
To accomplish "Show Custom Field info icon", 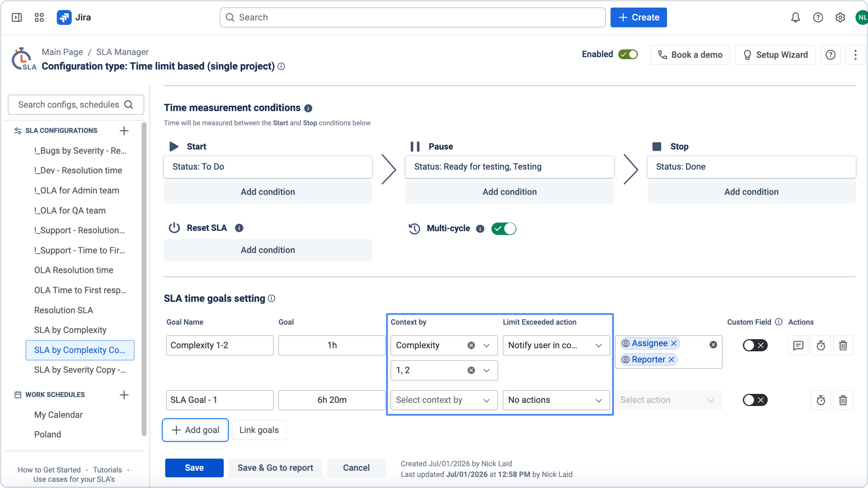I will [778, 322].
